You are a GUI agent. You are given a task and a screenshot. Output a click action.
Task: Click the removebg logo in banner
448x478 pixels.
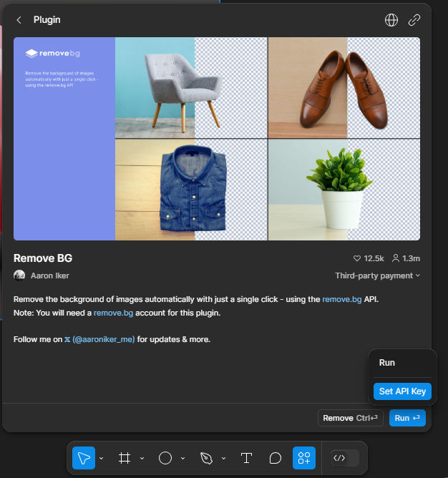[52, 54]
